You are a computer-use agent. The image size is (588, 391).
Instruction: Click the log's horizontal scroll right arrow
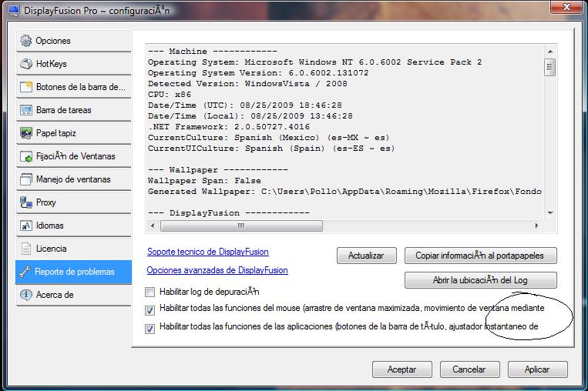[x=539, y=226]
